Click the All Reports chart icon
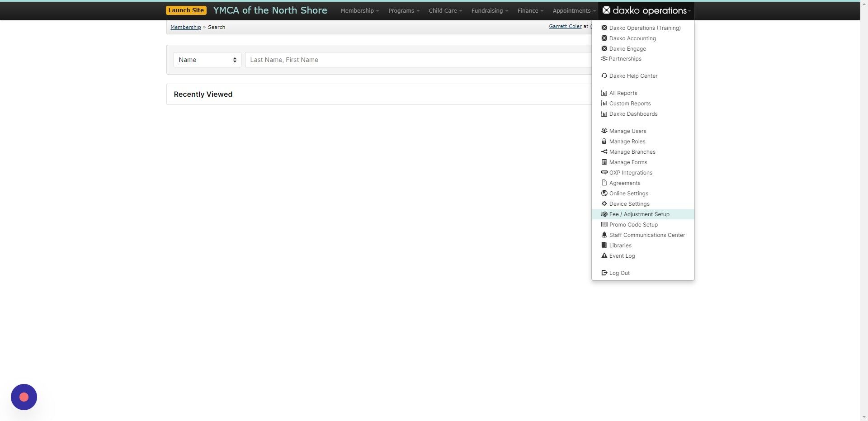Viewport: 868px width, 421px height. [x=604, y=93]
